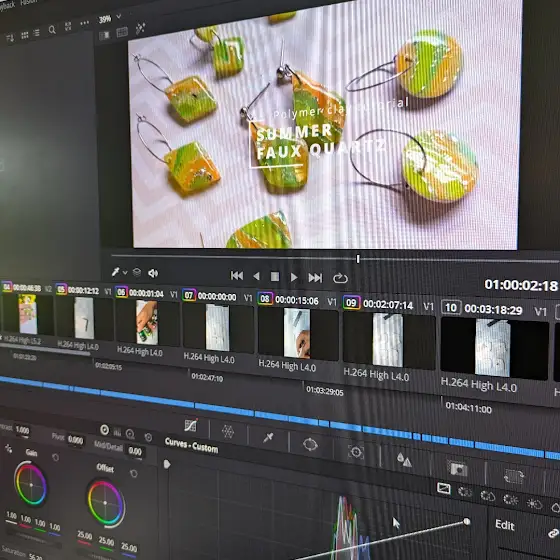
Task: Click the blue mini timeline clip bar
Action: point(279,417)
